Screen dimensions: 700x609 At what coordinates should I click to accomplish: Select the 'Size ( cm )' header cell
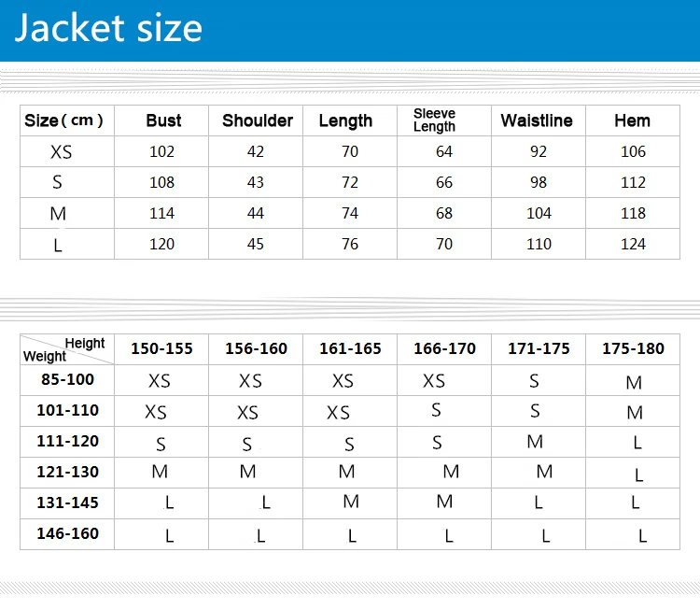[67, 120]
